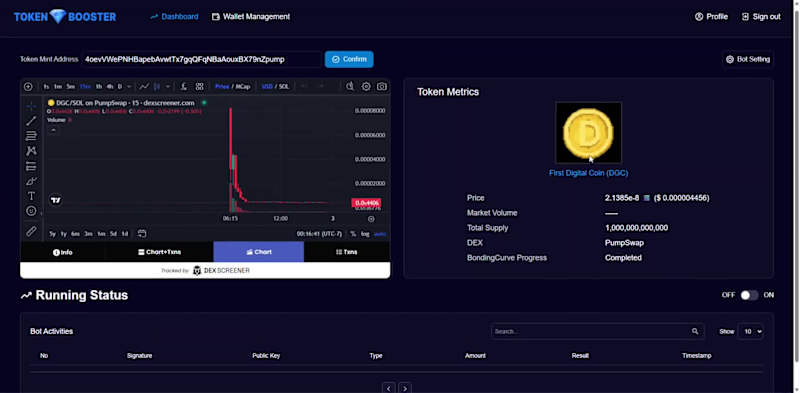Switch to the Chart tab
Image resolution: width=800 pixels, height=393 pixels.
(x=259, y=252)
